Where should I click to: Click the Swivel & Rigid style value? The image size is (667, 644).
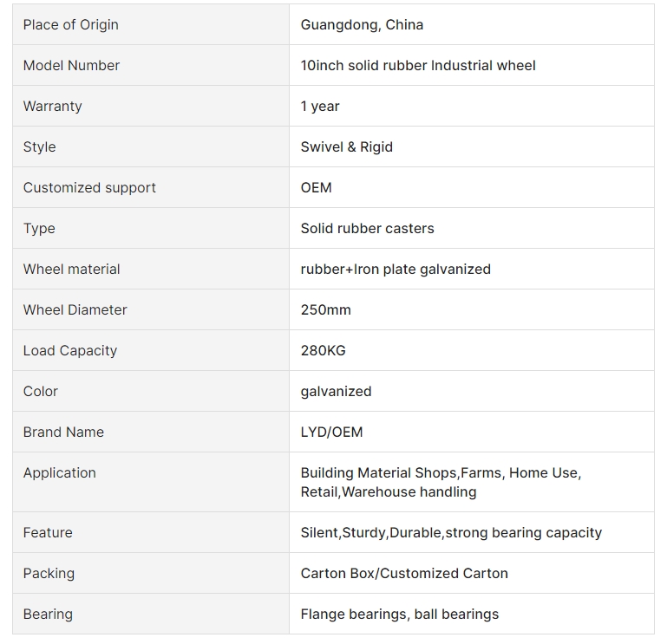click(x=346, y=147)
